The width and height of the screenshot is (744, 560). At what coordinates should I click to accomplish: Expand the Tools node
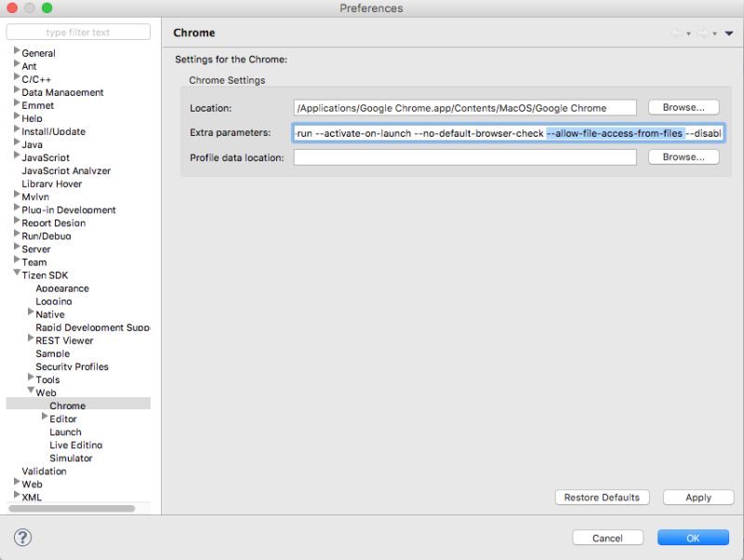pyautogui.click(x=31, y=377)
